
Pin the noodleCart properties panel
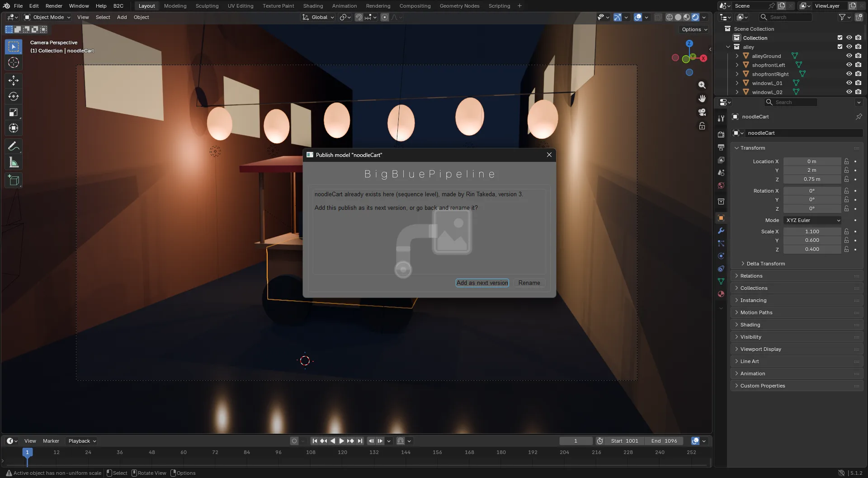click(859, 117)
